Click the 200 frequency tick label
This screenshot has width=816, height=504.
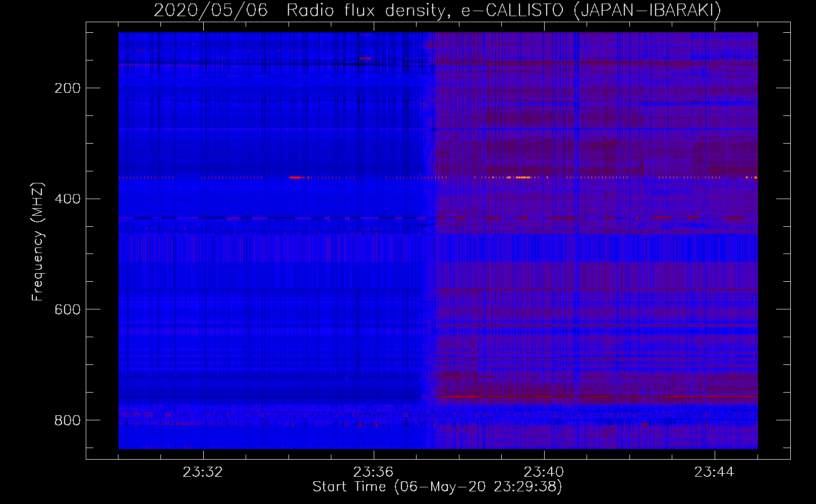(x=68, y=88)
